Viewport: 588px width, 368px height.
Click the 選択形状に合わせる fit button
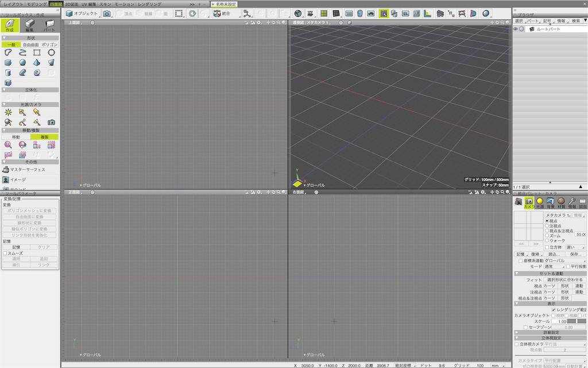[565, 280]
